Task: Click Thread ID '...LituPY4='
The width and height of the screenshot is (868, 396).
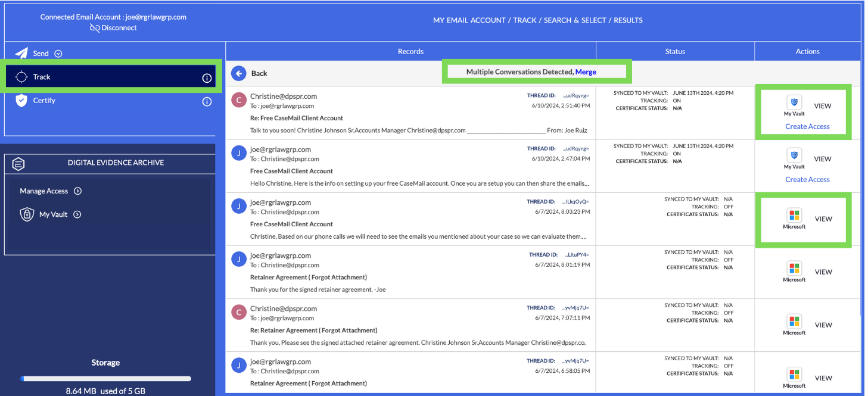Action: click(575, 255)
